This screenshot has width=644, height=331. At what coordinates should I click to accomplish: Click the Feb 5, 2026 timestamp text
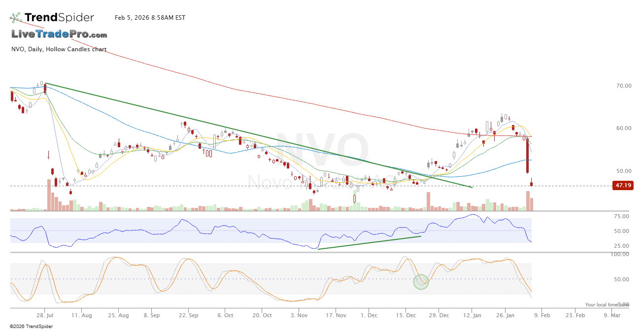[150, 18]
